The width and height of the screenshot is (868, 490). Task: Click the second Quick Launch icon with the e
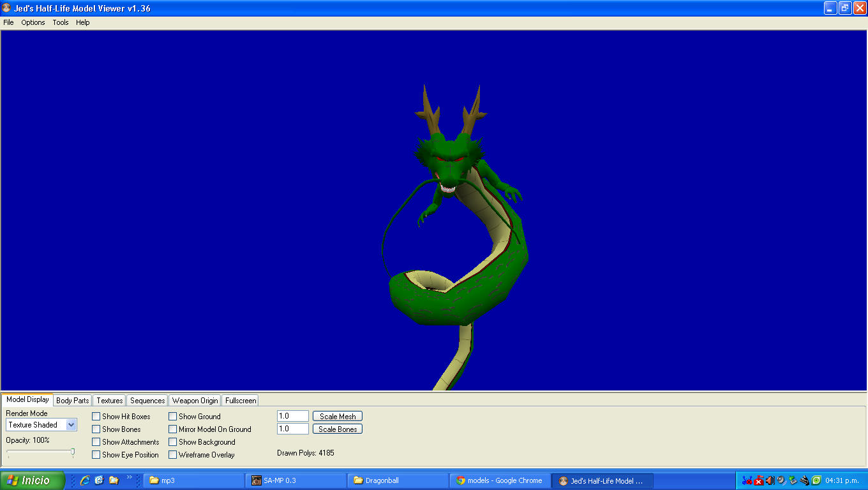[x=99, y=480]
